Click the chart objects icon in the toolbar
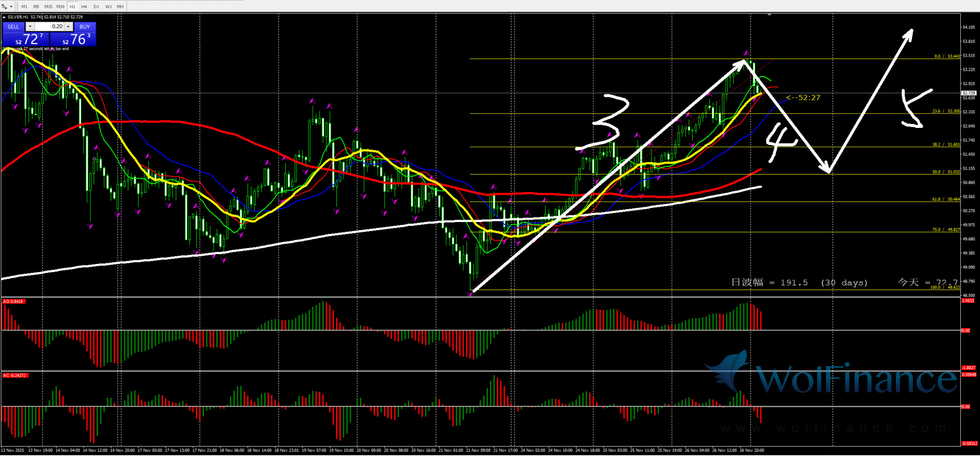 [x=4, y=7]
